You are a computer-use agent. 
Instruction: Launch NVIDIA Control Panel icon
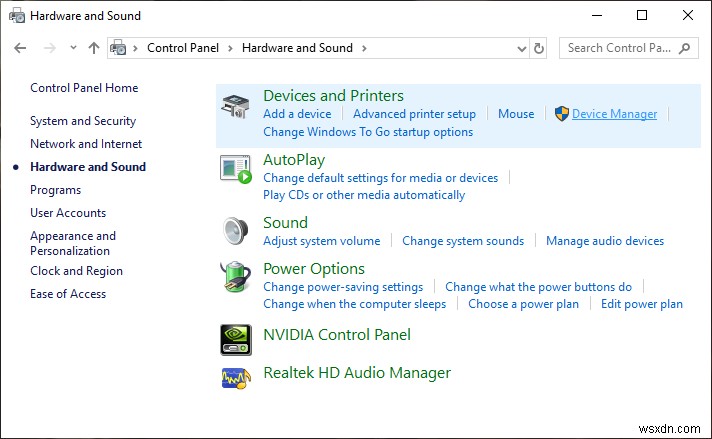point(236,339)
